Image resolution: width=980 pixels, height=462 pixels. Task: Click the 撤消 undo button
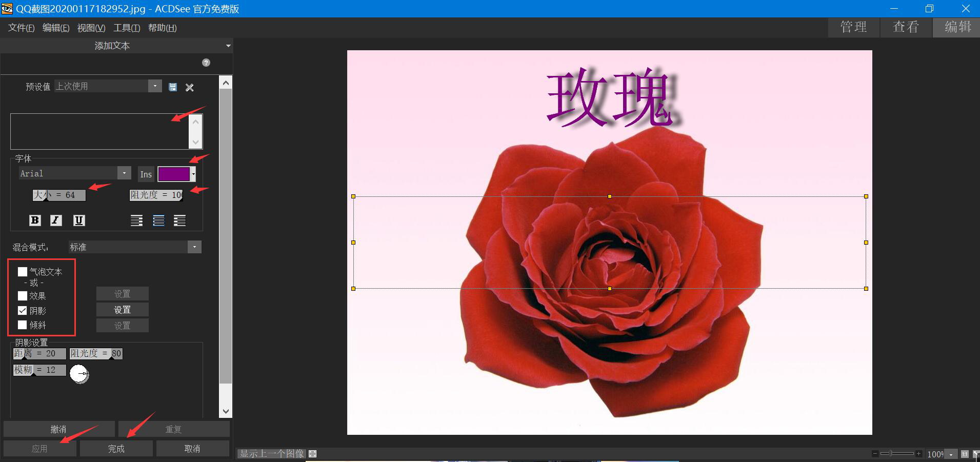click(x=59, y=429)
